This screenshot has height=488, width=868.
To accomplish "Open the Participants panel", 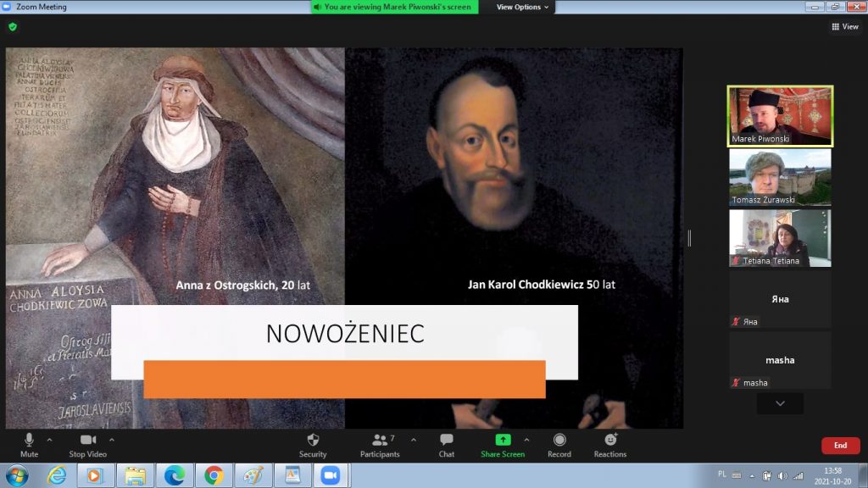I will (x=380, y=441).
